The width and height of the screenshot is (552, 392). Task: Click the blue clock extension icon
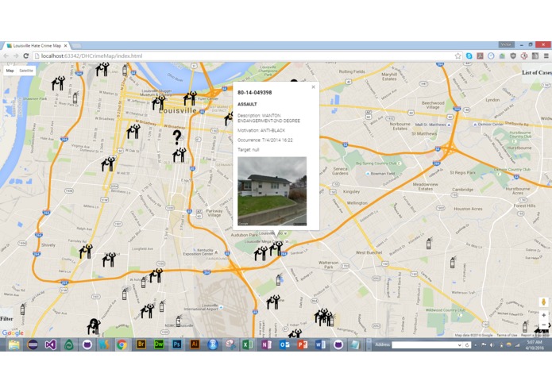pyautogui.click(x=491, y=56)
